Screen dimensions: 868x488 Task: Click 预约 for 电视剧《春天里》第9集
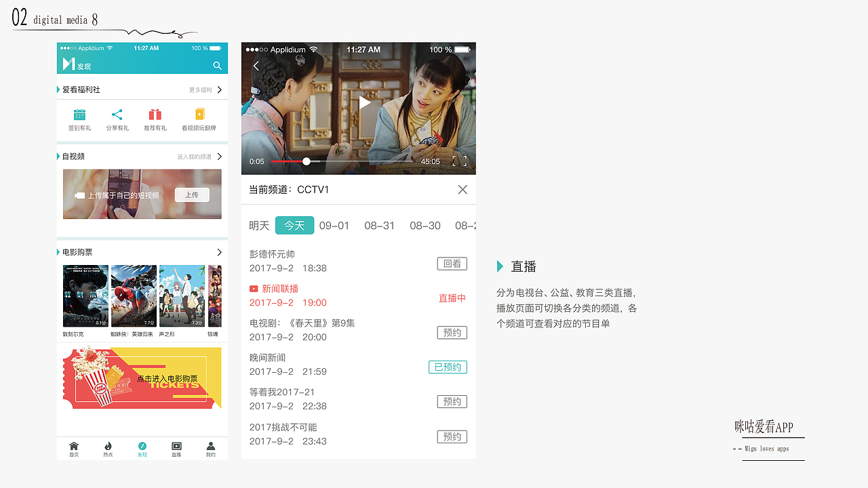point(452,333)
